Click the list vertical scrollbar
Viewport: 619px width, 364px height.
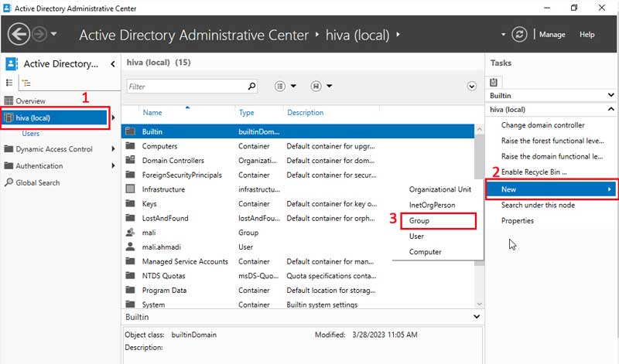click(479, 217)
